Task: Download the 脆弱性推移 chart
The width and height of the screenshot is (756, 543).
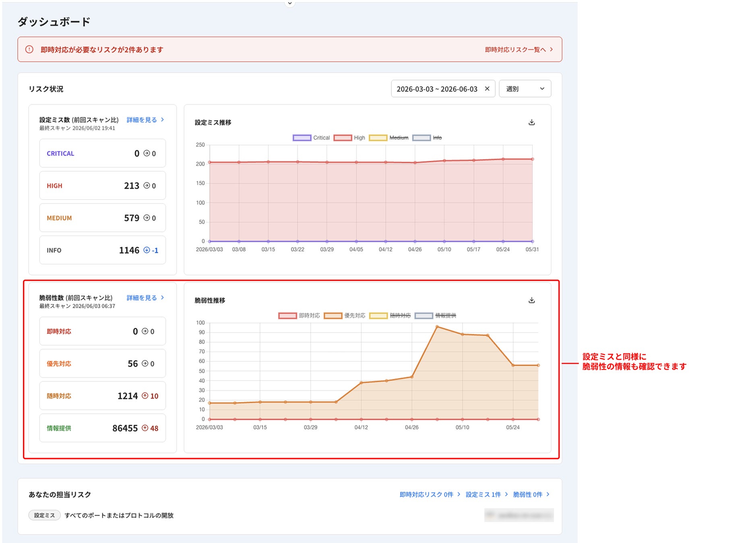Action: coord(531,300)
